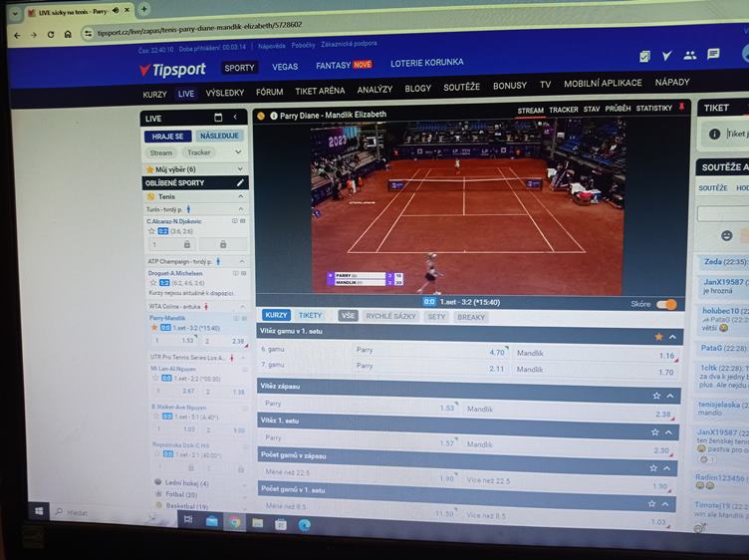
Task: Collapse the ATP Champaign group
Action: click(242, 261)
